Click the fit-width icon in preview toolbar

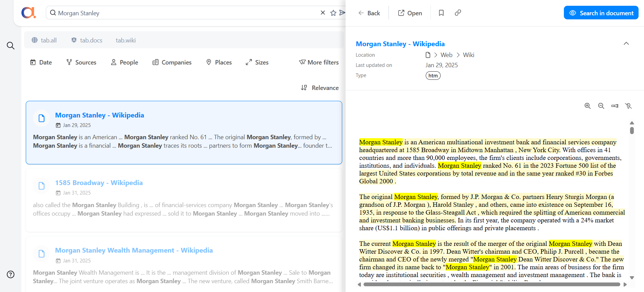(615, 106)
